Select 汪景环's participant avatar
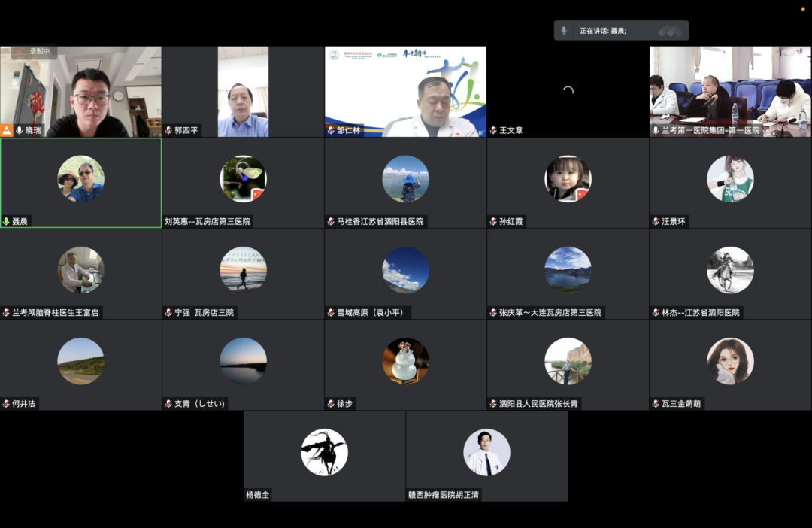The height and width of the screenshot is (528, 812). (730, 179)
